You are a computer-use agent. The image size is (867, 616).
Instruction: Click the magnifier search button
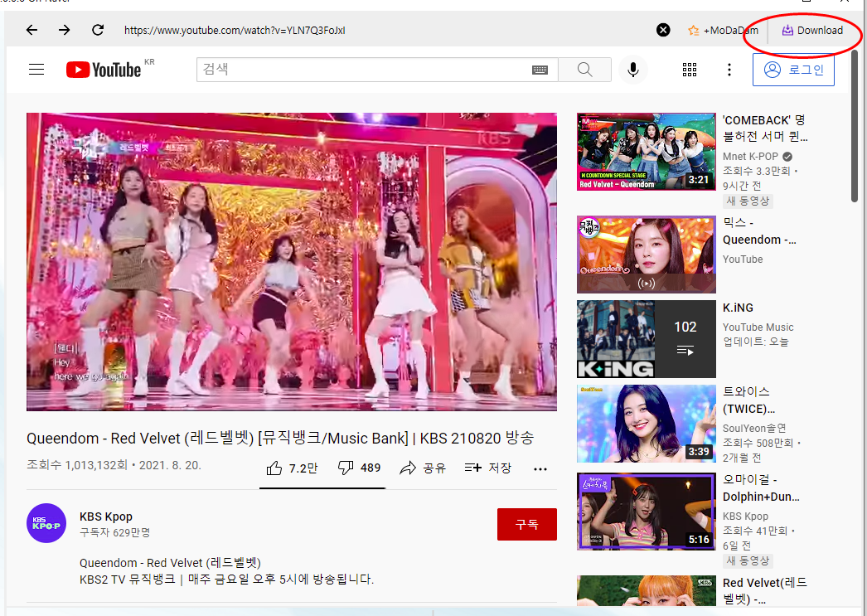(x=584, y=70)
